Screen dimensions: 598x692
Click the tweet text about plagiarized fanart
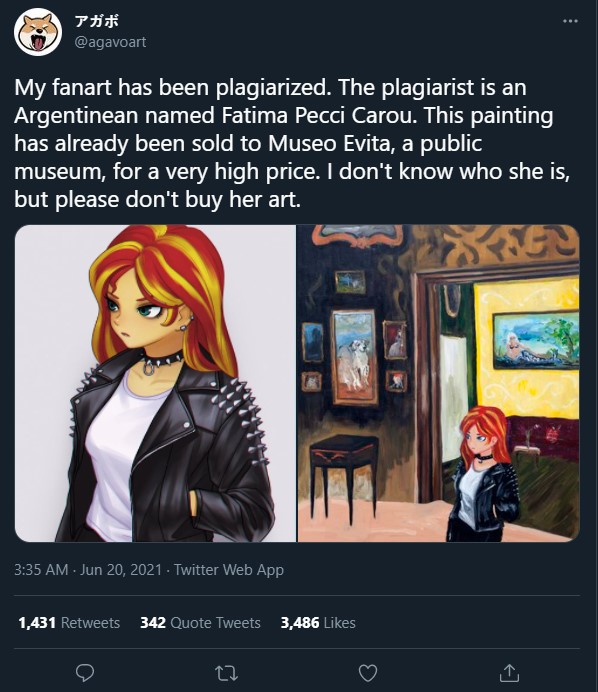pyautogui.click(x=292, y=143)
